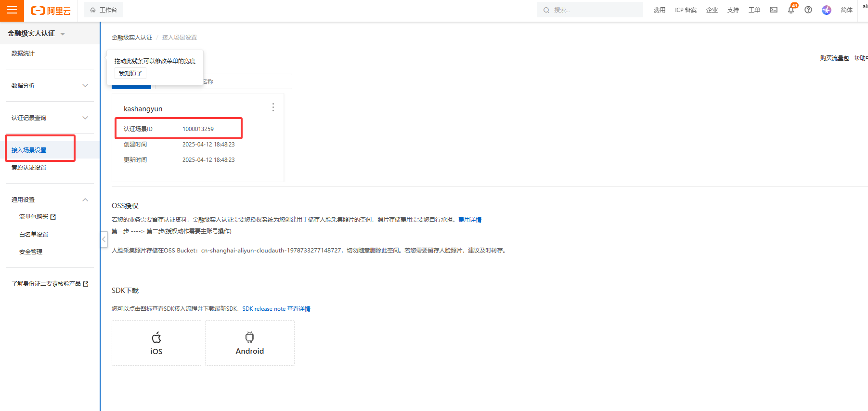The height and width of the screenshot is (411, 868).
Task: Expand the 认证记录查询 menu section
Action: [85, 118]
